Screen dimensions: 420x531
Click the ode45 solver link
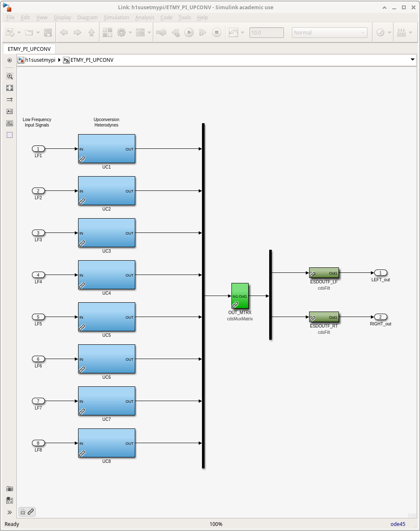(x=397, y=524)
